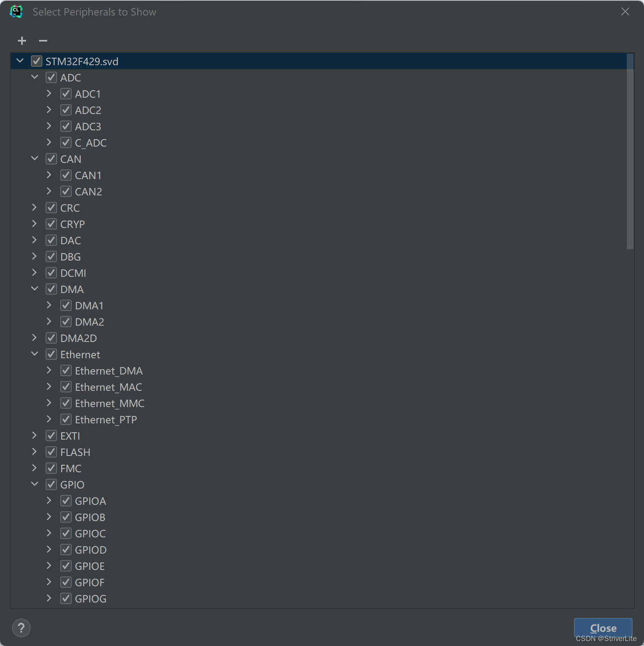Screen dimensions: 644x646
Task: Expand the ADC3 node
Action: click(x=49, y=126)
